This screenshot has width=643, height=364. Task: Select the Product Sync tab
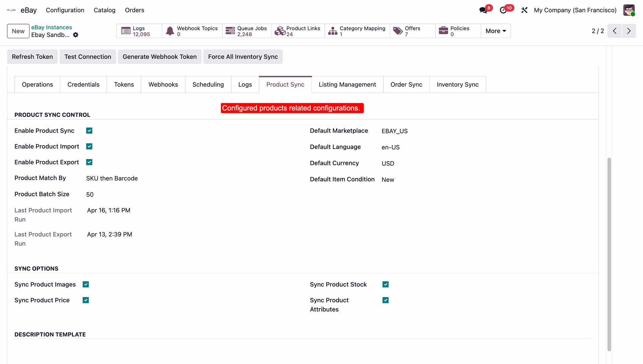coord(285,85)
